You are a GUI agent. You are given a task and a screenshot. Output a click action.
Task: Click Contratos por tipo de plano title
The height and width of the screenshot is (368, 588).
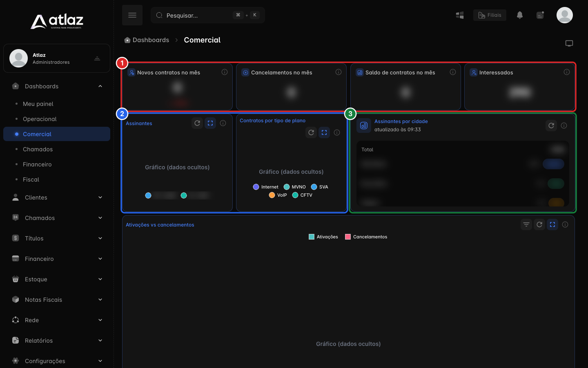point(272,121)
